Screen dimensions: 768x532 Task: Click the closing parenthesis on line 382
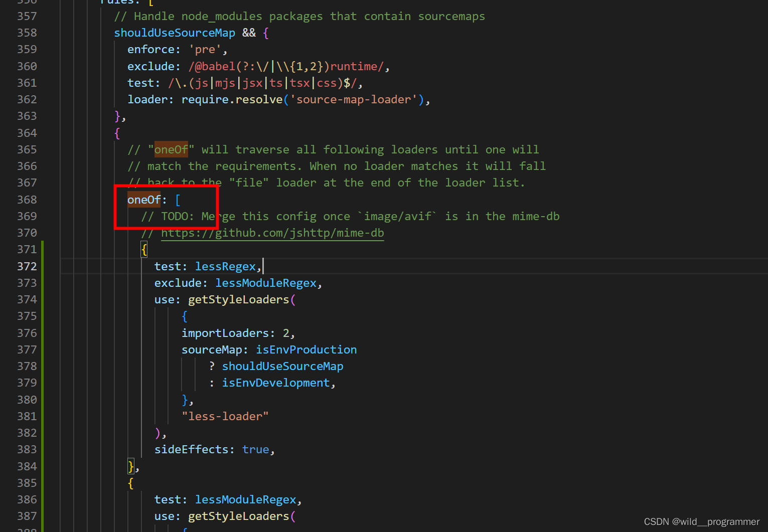pyautogui.click(x=158, y=433)
